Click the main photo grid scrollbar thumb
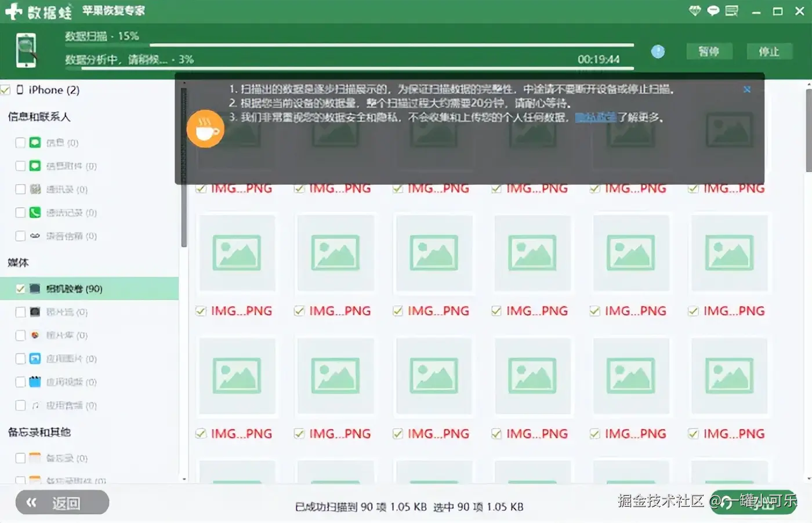The width and height of the screenshot is (812, 523). (809, 130)
